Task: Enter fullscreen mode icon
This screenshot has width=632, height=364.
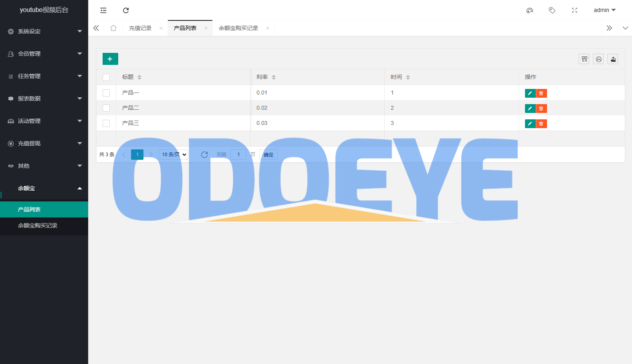Action: (575, 10)
